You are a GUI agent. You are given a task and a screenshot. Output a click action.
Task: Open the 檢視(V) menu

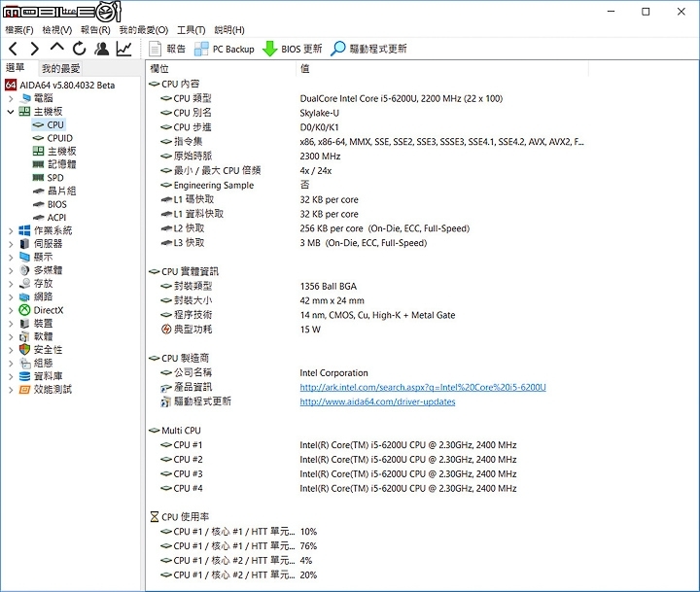pyautogui.click(x=57, y=30)
